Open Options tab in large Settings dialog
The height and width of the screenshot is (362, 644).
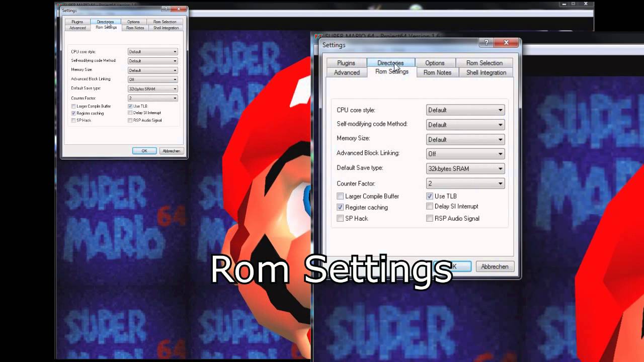[x=435, y=63]
